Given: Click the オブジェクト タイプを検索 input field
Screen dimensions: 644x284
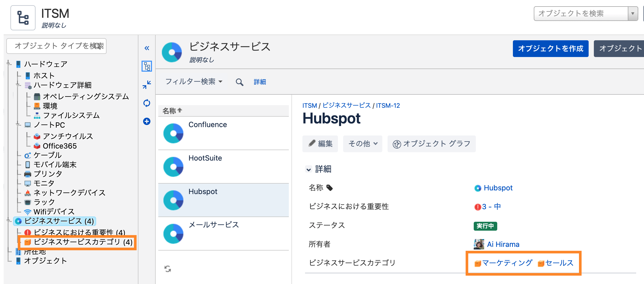Looking at the screenshot, I should [x=56, y=46].
